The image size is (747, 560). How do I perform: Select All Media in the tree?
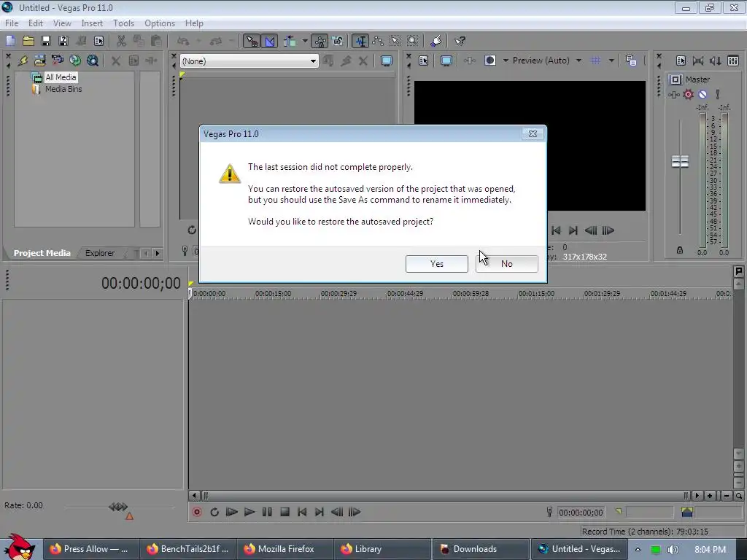tap(61, 77)
